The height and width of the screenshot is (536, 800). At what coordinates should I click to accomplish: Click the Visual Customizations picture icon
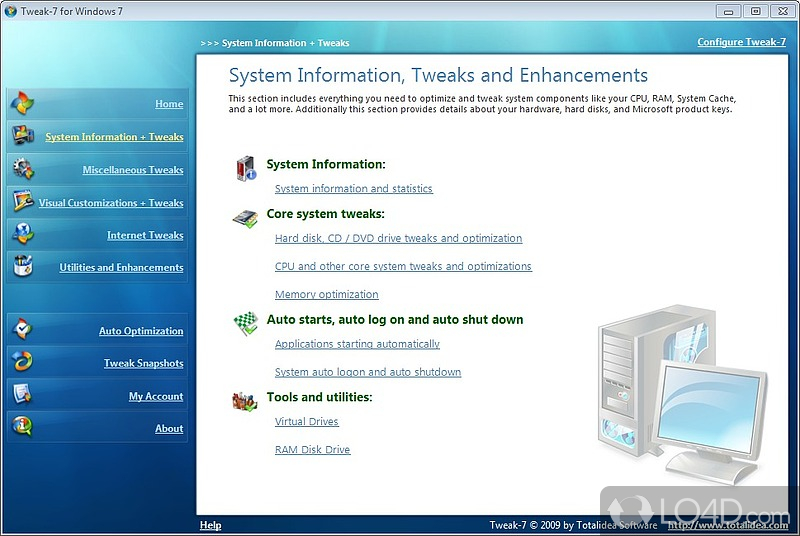click(x=23, y=201)
